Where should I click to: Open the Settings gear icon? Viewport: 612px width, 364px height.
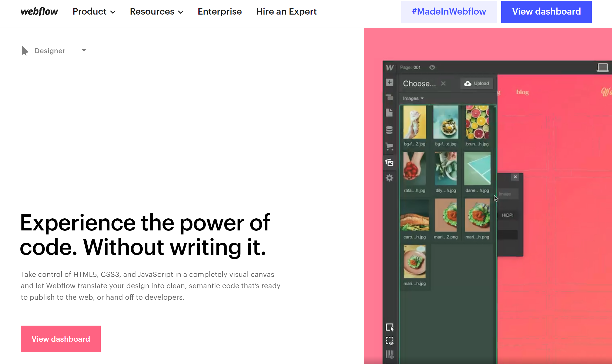coord(390,178)
